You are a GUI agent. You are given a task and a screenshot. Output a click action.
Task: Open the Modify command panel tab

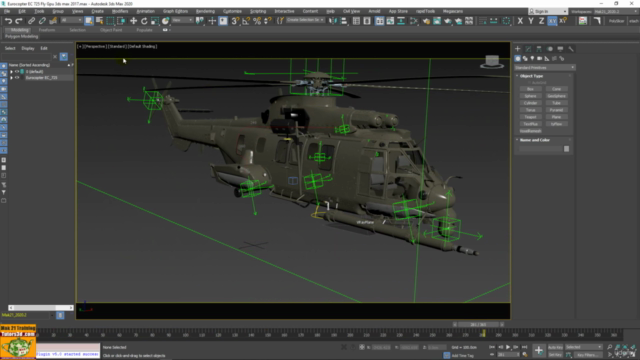coord(528,49)
